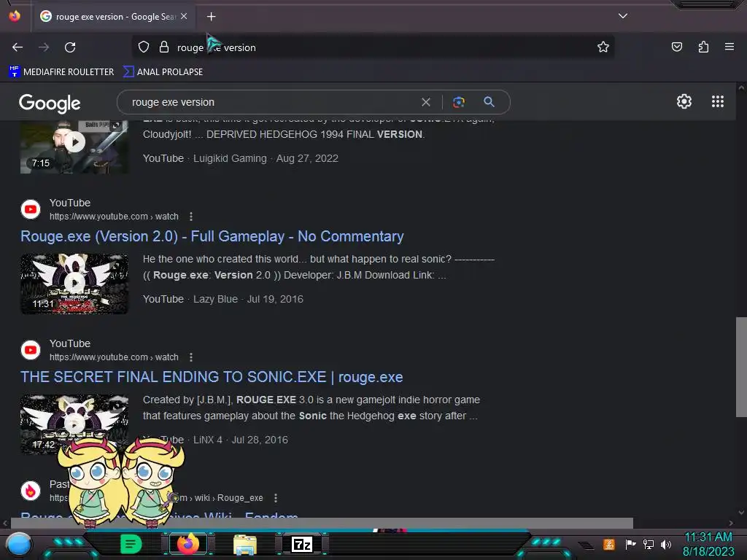This screenshot has width=747, height=560.
Task: Save to Pocket icon in toolbar
Action: click(676, 47)
